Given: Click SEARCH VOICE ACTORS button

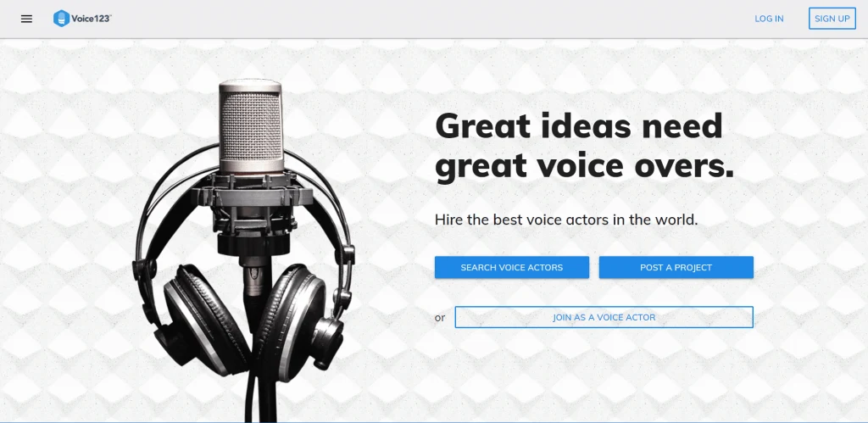Looking at the screenshot, I should point(511,267).
